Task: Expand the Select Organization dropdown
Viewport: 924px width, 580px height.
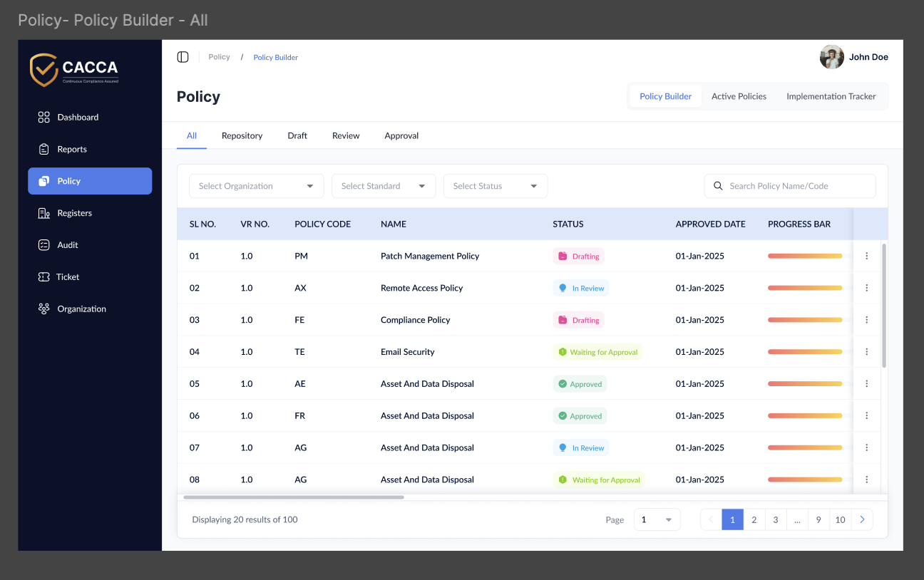Action: coord(256,186)
